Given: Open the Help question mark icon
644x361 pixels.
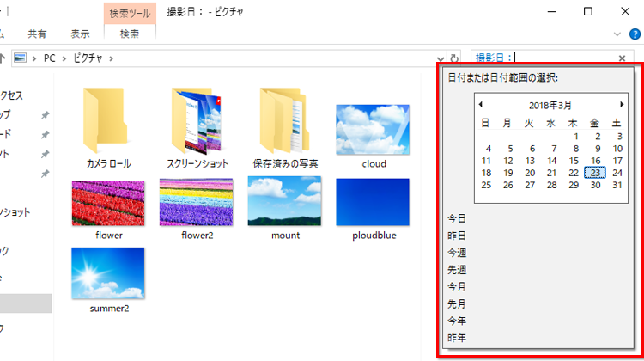Looking at the screenshot, I should click(635, 34).
